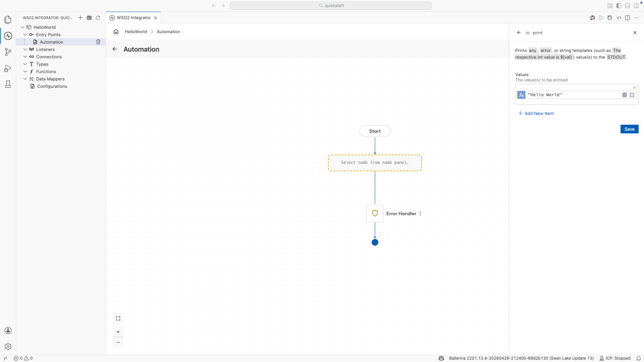The image size is (644, 362).
Task: Click refresh icon in sidebar header
Action: point(98,18)
